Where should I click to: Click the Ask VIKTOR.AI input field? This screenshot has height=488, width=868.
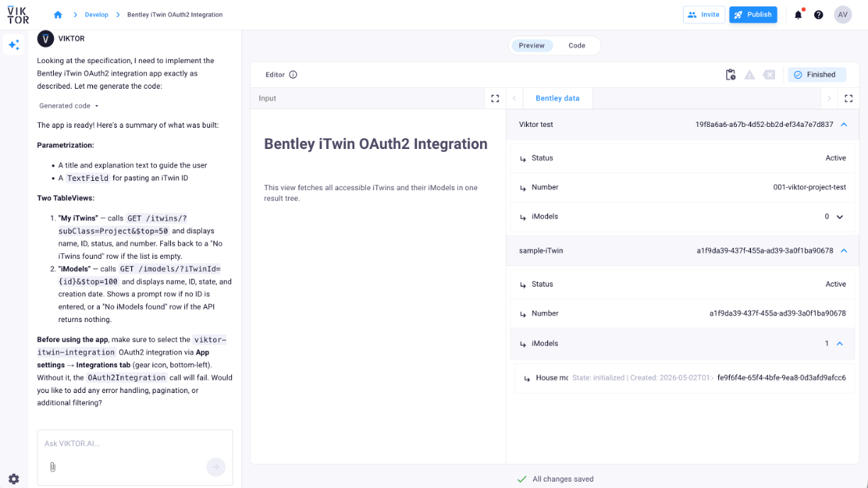(135, 443)
